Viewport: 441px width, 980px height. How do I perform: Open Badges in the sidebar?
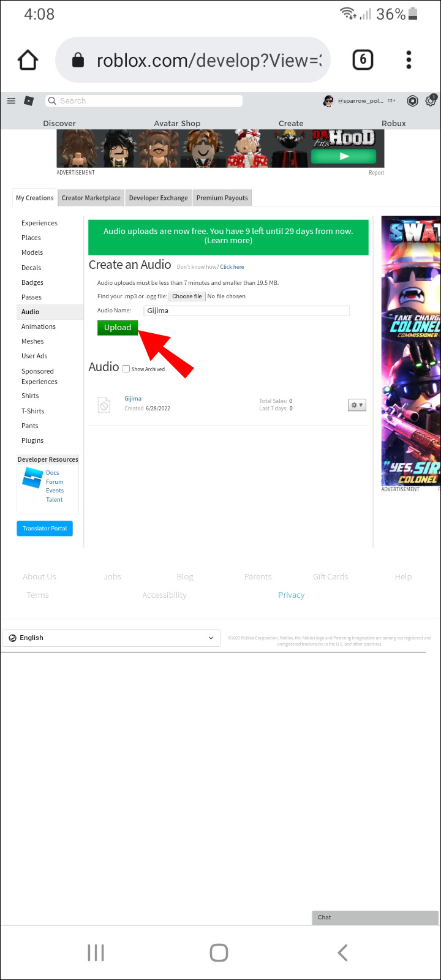pos(32,282)
